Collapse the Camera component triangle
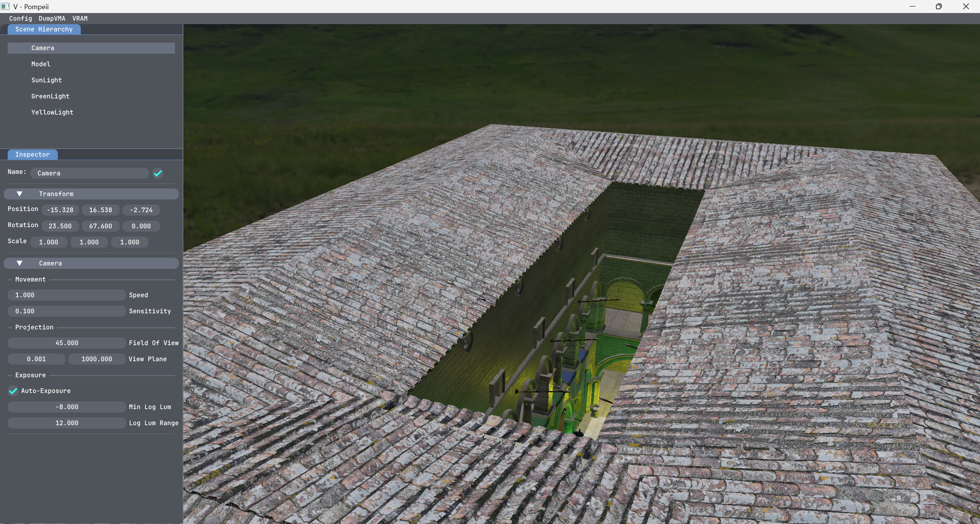Image resolution: width=980 pixels, height=524 pixels. pyautogui.click(x=20, y=264)
